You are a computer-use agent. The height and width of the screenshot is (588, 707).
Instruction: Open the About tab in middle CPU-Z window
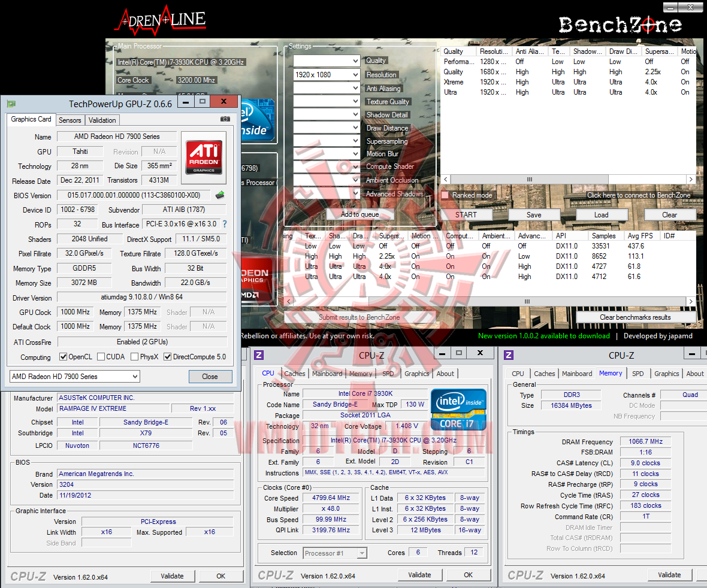(x=445, y=374)
